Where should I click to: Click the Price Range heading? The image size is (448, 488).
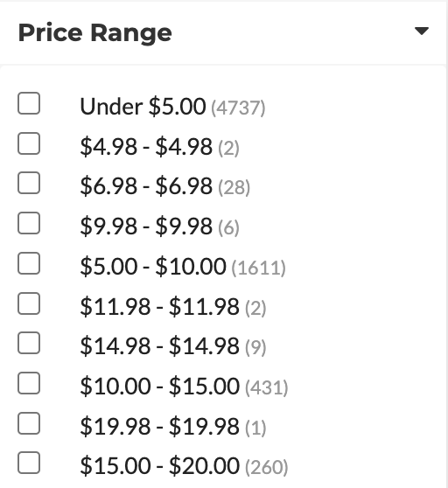tap(95, 32)
